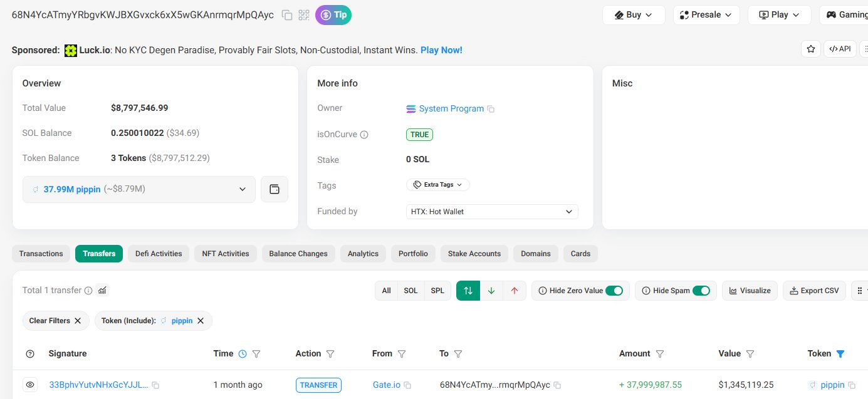
Task: Open the Balance Changes tab
Action: 298,254
